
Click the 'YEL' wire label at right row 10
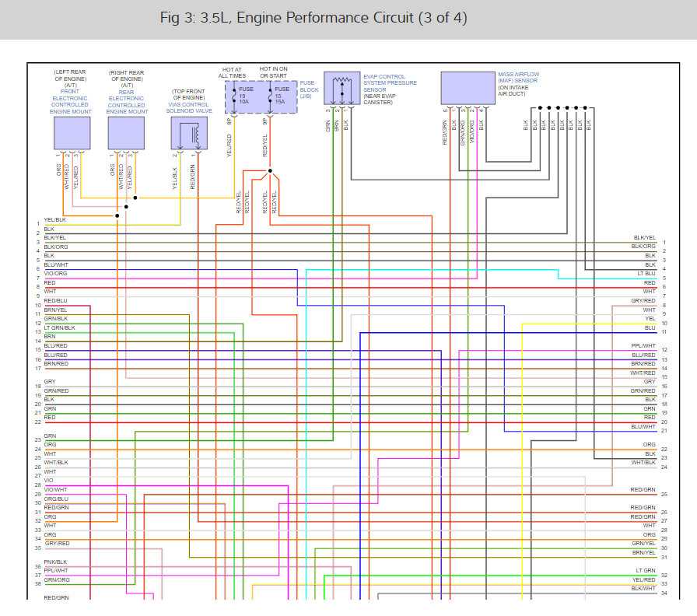pyautogui.click(x=650, y=318)
